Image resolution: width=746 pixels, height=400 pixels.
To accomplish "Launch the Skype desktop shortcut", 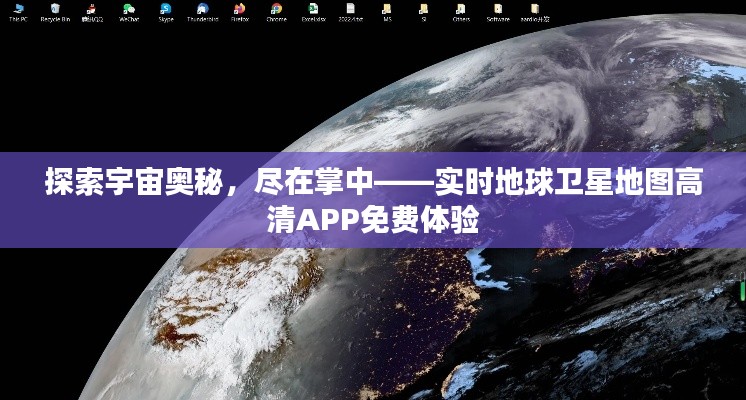I will [x=166, y=12].
